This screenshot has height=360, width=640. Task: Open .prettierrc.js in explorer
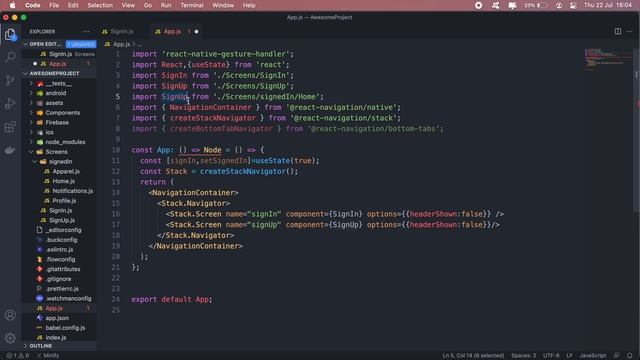click(62, 289)
